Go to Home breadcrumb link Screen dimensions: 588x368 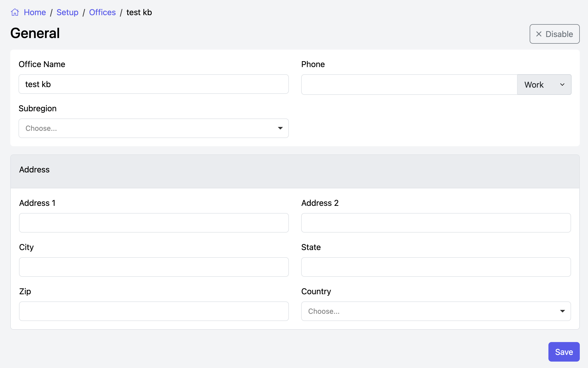tap(35, 12)
